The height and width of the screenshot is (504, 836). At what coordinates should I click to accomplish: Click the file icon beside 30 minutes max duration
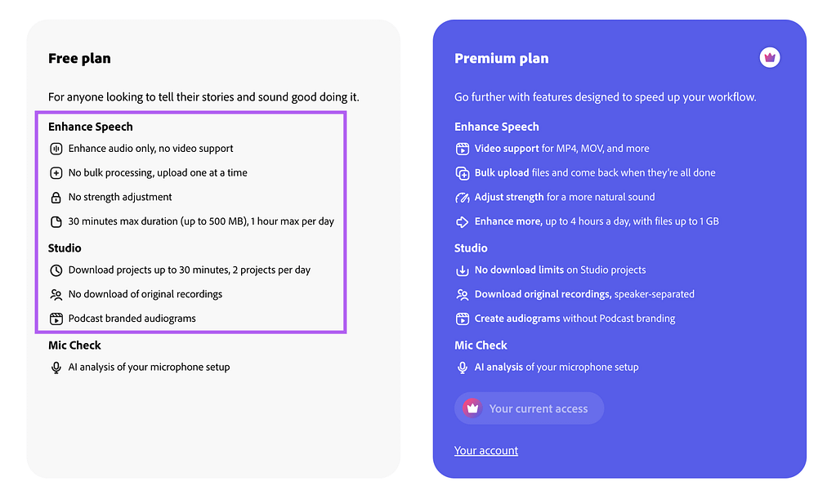pos(56,221)
